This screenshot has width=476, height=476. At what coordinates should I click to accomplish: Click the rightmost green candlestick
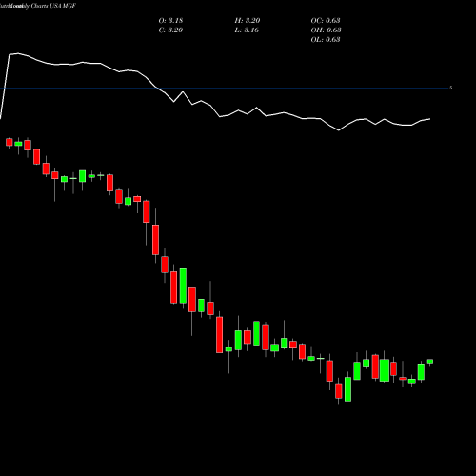[430, 362]
